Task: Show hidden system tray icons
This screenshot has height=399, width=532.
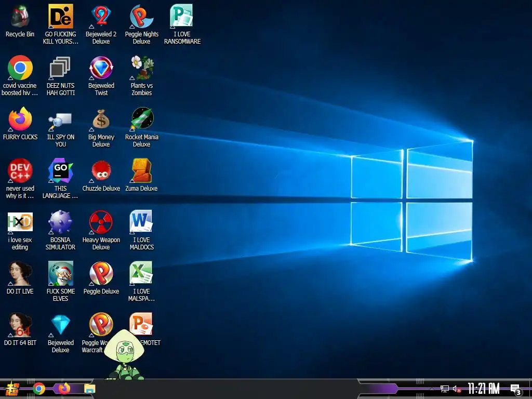Action: click(432, 389)
